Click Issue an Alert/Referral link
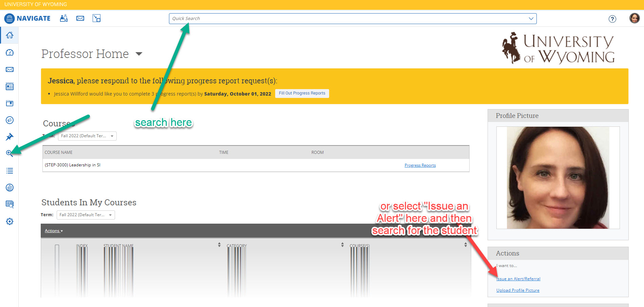 518,279
